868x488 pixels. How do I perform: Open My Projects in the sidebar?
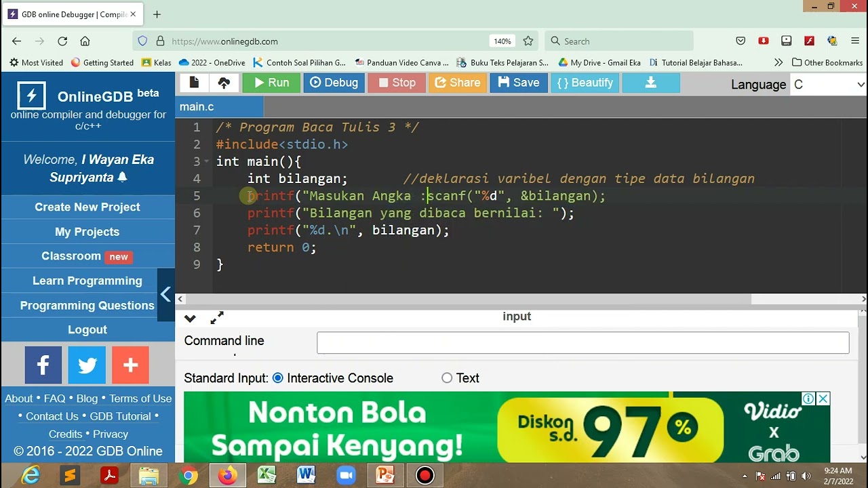click(x=87, y=232)
